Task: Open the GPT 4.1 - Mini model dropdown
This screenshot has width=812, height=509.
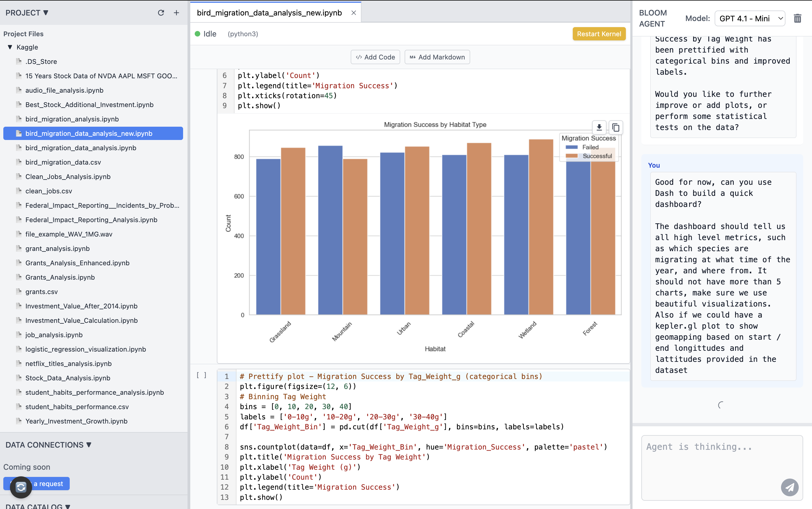Action: coord(750,19)
